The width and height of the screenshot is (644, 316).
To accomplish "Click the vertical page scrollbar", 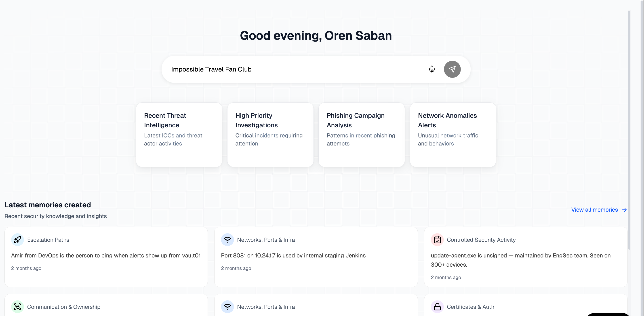I will pos(629,130).
